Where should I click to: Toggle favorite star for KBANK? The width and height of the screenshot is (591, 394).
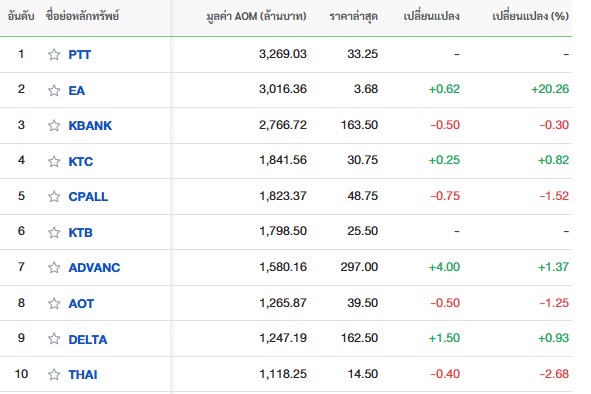click(54, 125)
